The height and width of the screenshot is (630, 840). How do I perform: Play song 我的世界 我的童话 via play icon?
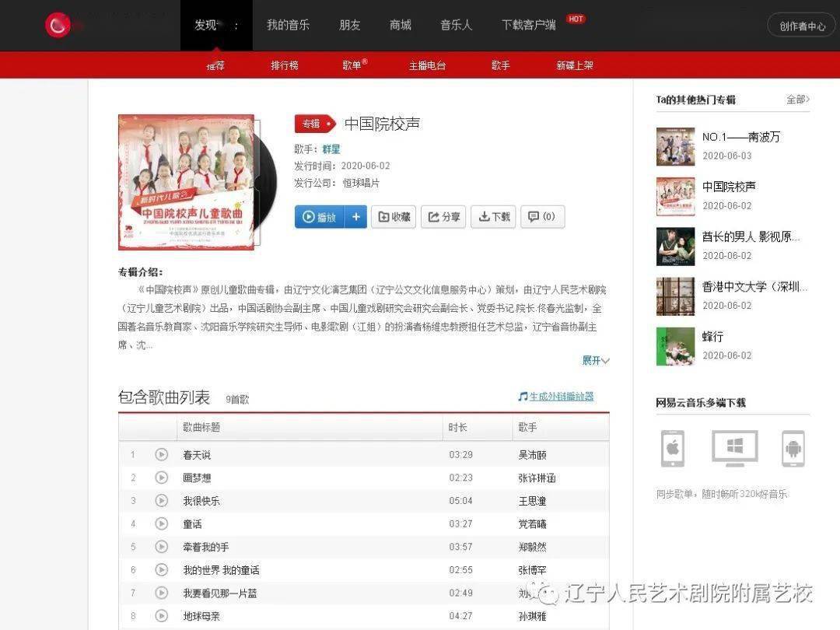pos(161,569)
